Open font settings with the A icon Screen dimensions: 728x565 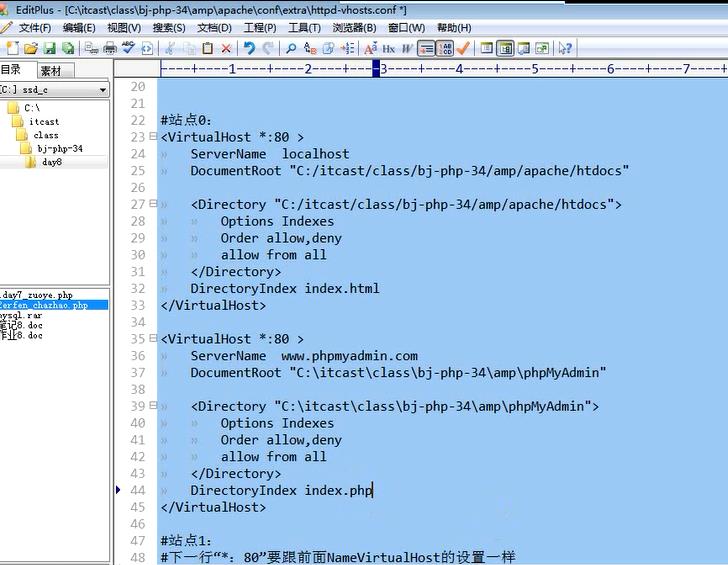370,48
